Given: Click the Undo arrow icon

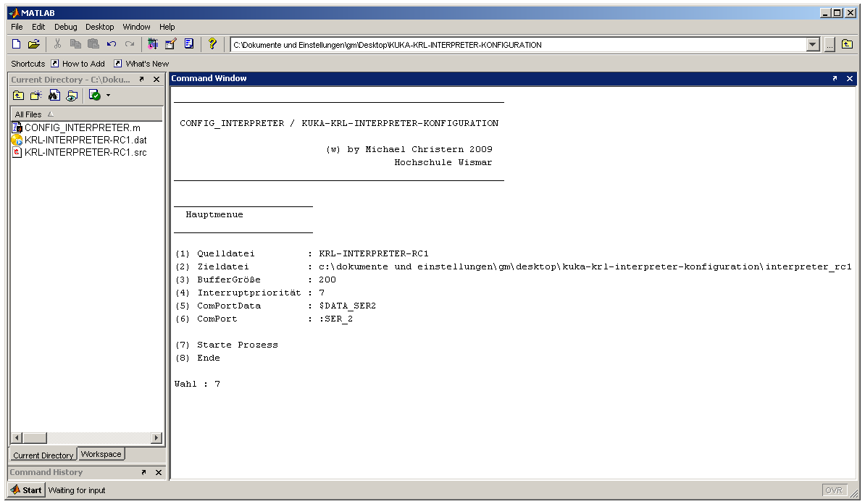Looking at the screenshot, I should (x=112, y=43).
